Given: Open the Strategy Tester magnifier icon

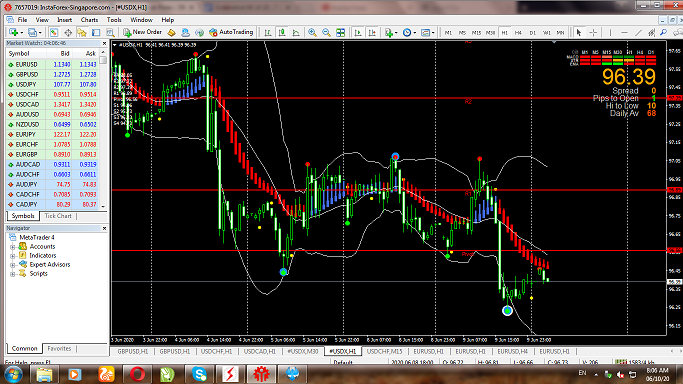Looking at the screenshot, I should pyautogui.click(x=110, y=32).
